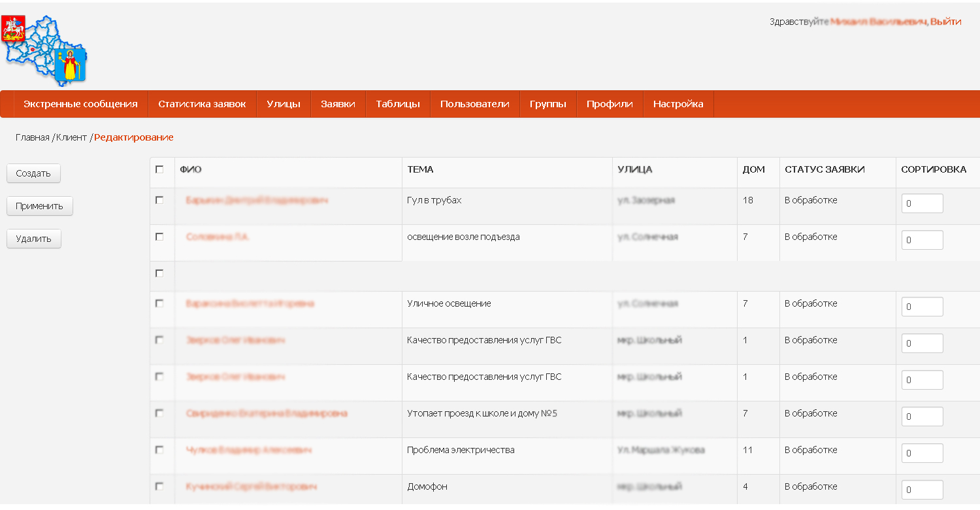The width and height of the screenshot is (980, 510).
Task: Open the Группы menu item
Action: [548, 104]
